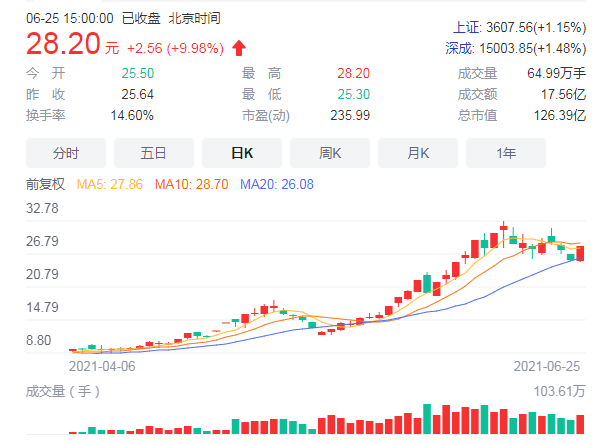Click the 最低 value 25.30
Viewport: 615px width, 444px height.
click(x=353, y=95)
